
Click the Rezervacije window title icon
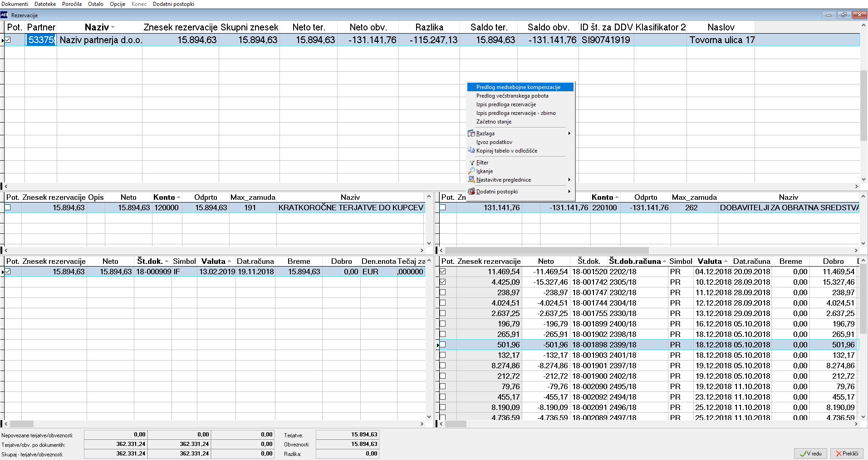tap(4, 15)
